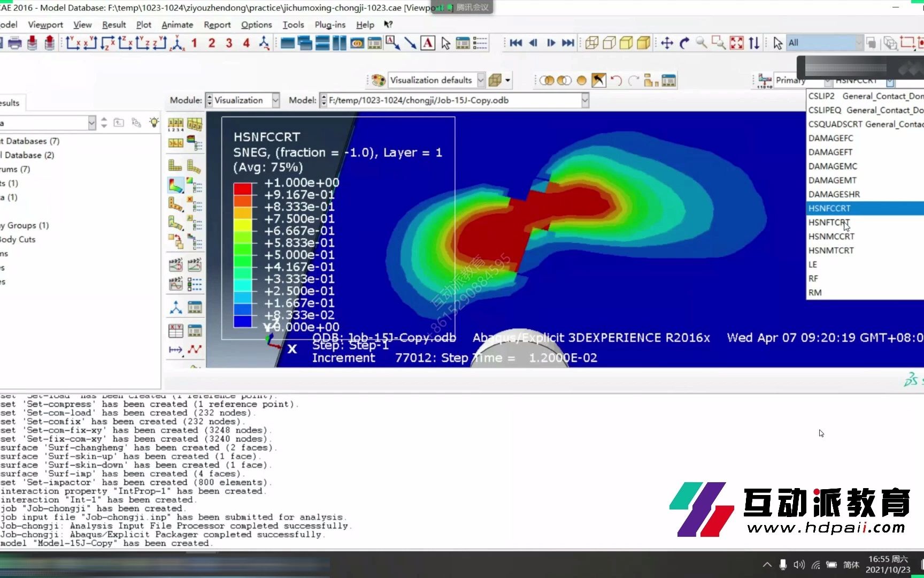The height and width of the screenshot is (578, 924).
Task: Select the Pan View tool
Action: [x=667, y=42]
